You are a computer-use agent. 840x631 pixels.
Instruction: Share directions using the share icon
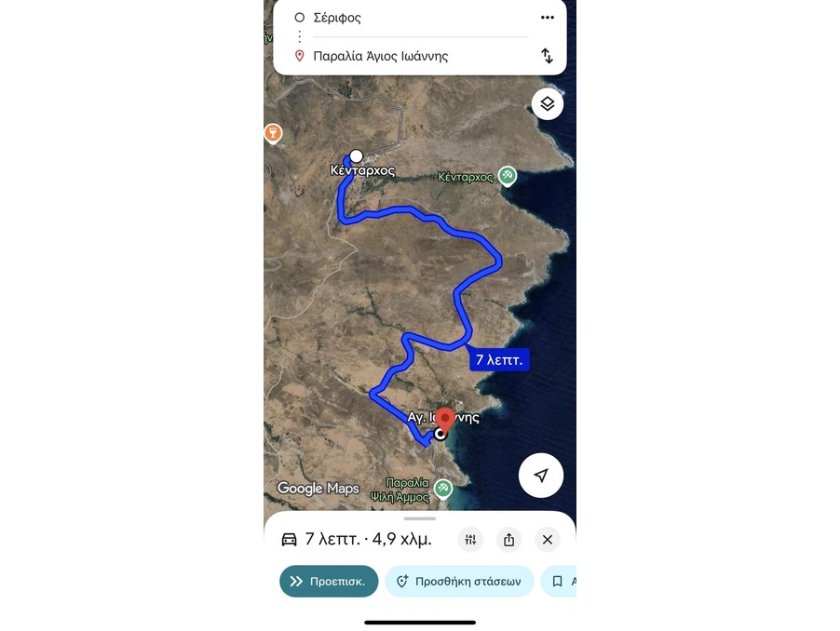[x=508, y=540]
